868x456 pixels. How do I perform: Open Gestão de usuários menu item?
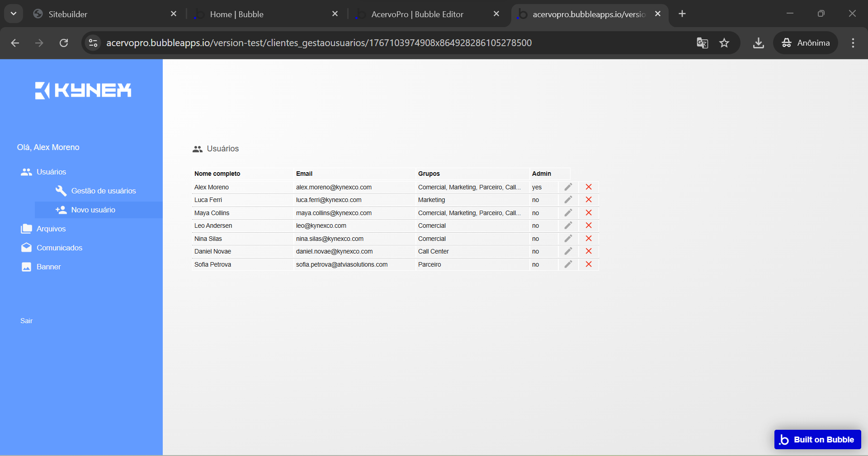click(x=103, y=191)
